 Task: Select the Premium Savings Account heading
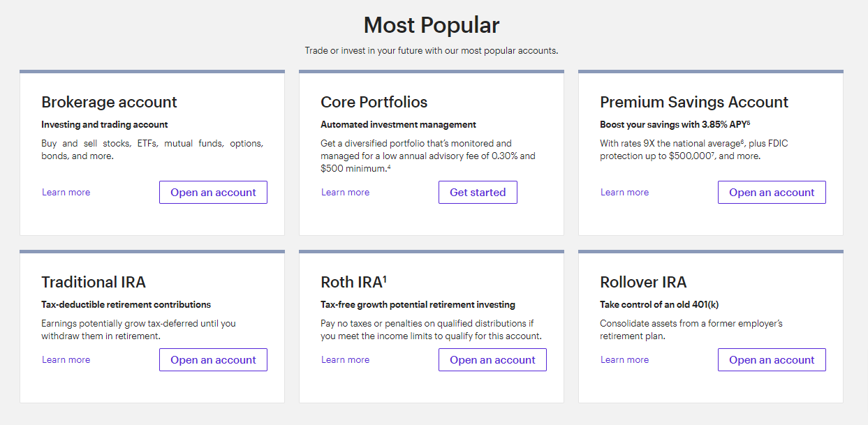pyautogui.click(x=694, y=103)
